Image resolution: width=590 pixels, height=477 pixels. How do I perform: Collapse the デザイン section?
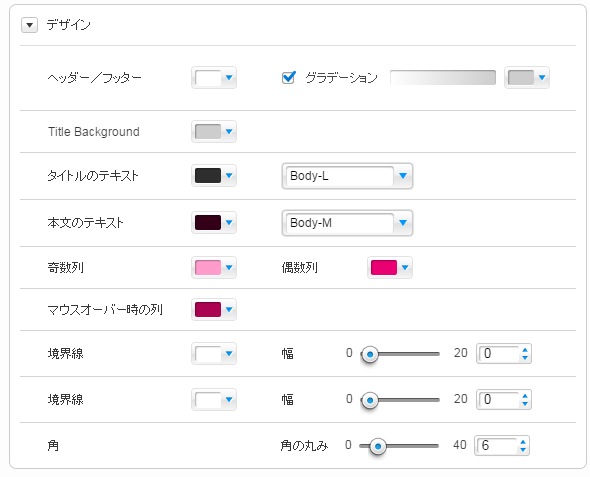point(29,25)
